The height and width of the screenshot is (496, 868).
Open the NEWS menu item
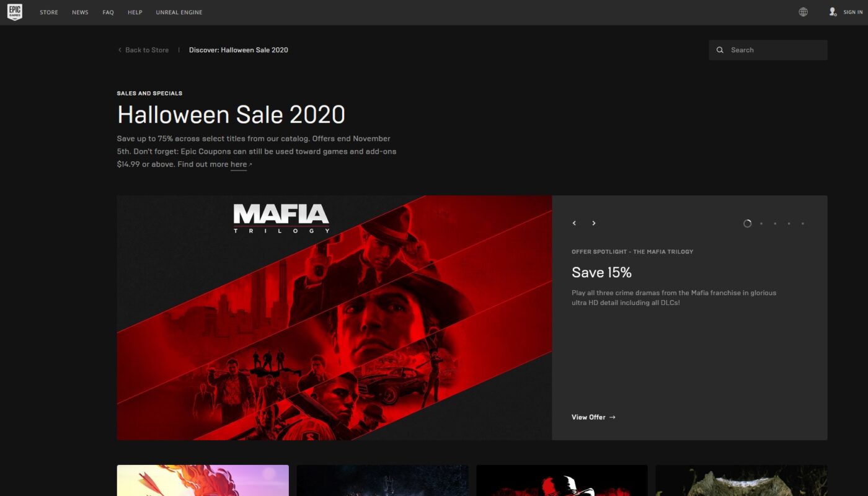point(80,12)
